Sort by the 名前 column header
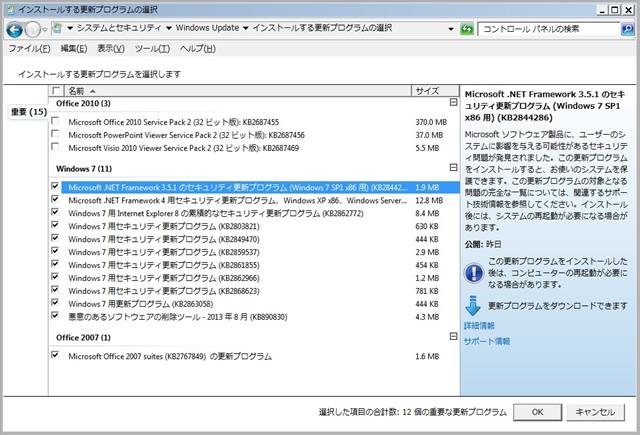This screenshot has height=435, width=640. 237,91
